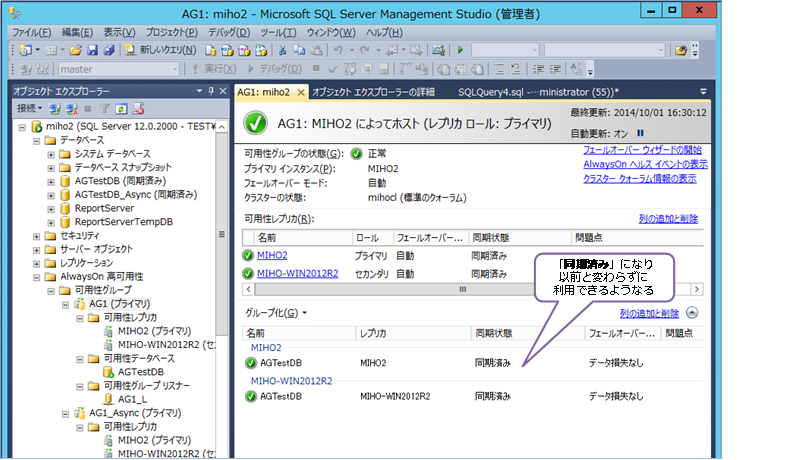Viewport: 800px width, 460px height.
Task: Switch to SQLQuery4.sql tab
Action: [x=538, y=92]
